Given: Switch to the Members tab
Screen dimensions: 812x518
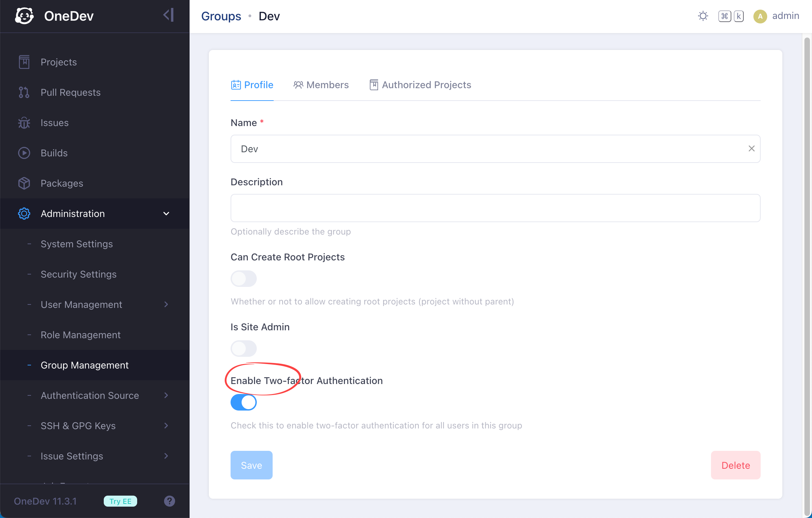Looking at the screenshot, I should pyautogui.click(x=321, y=85).
